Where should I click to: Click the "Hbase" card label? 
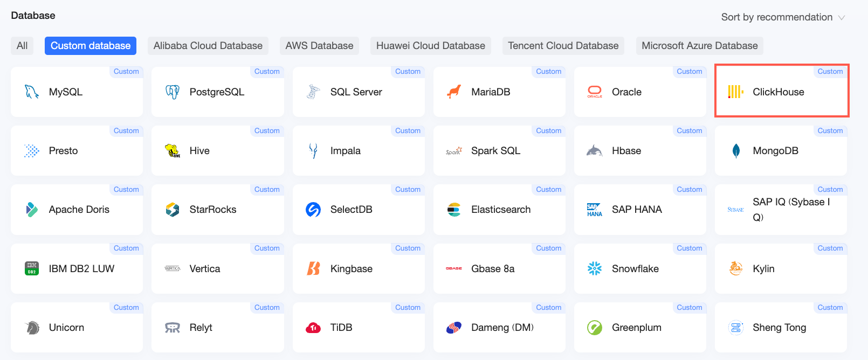coord(626,151)
